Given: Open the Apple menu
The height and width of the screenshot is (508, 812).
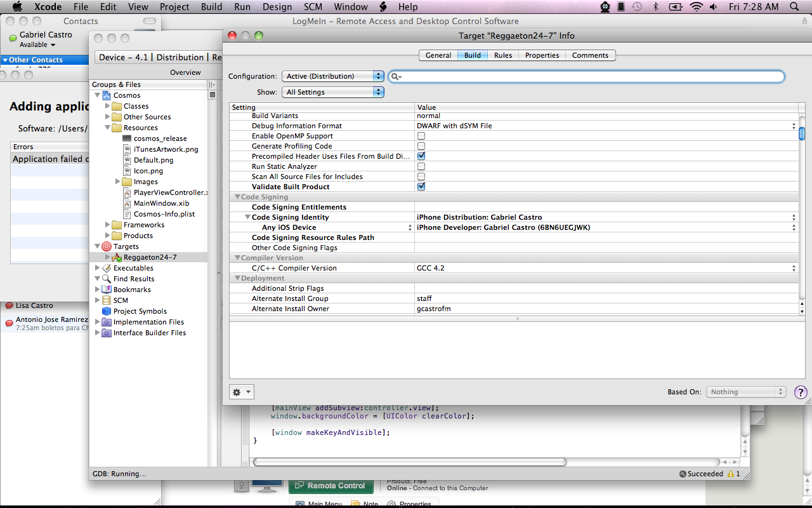Looking at the screenshot, I should pos(17,7).
